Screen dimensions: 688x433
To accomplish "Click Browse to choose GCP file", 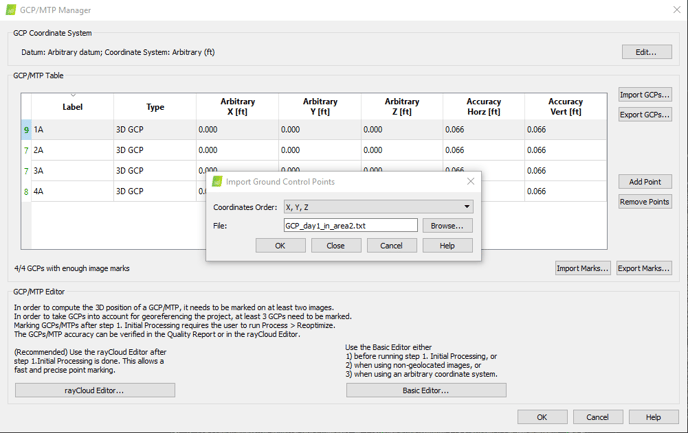I will point(447,226).
